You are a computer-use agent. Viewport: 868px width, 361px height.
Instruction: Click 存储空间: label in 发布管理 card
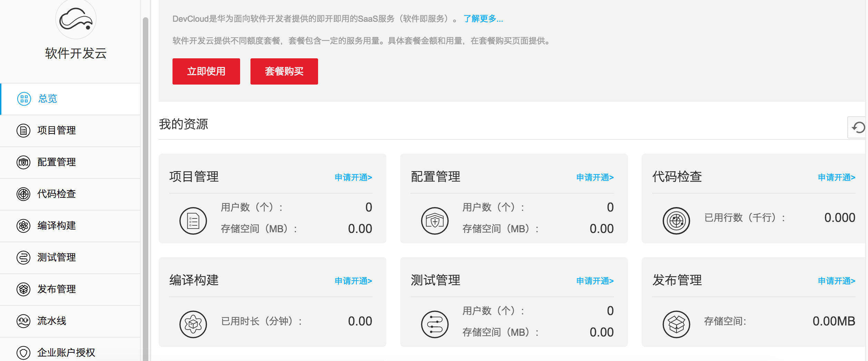tap(725, 321)
